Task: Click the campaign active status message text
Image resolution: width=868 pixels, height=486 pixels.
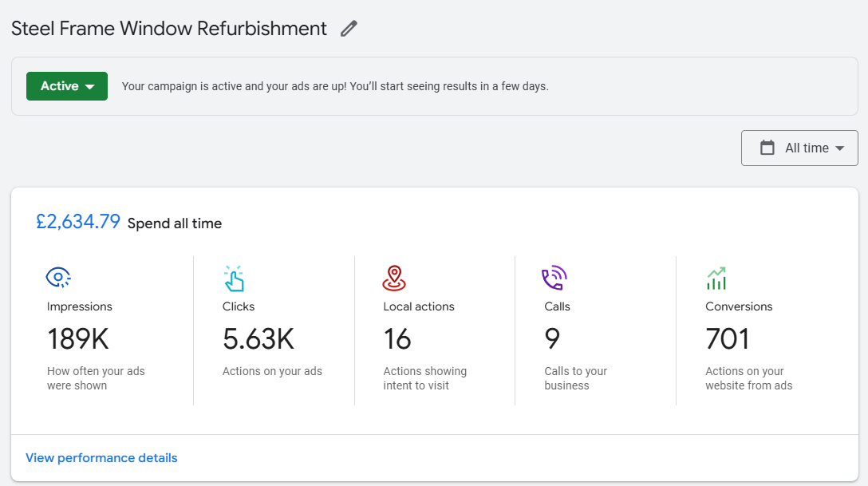Action: point(335,86)
